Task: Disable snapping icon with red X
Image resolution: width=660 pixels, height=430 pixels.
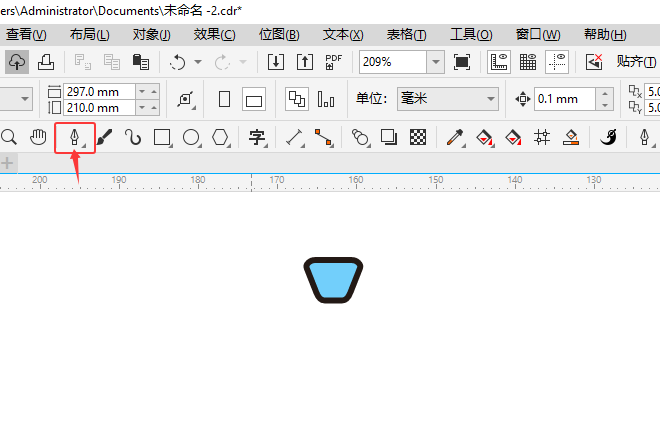Action: point(594,62)
